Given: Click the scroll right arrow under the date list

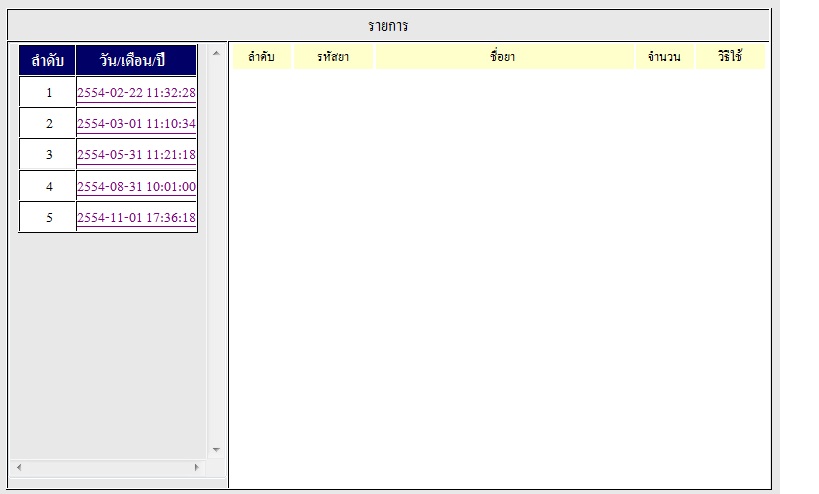Looking at the screenshot, I should tap(196, 467).
